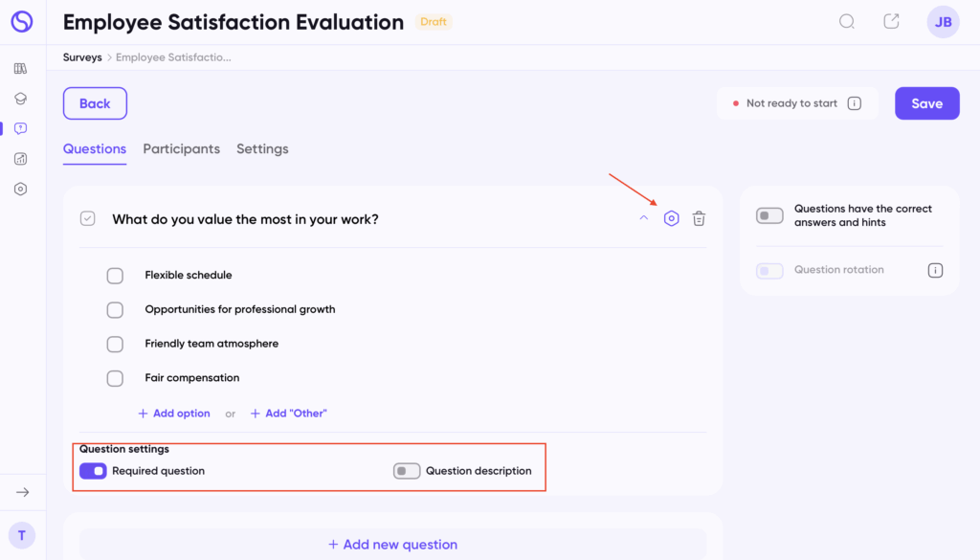Screen dimensions: 980x560
Task: Click the search icon in header
Action: (847, 22)
